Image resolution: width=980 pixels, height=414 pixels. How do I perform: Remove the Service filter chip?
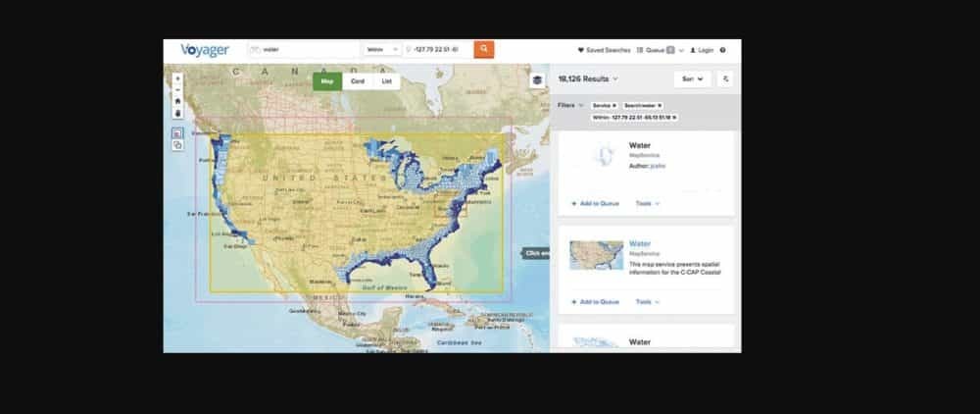pyautogui.click(x=614, y=106)
